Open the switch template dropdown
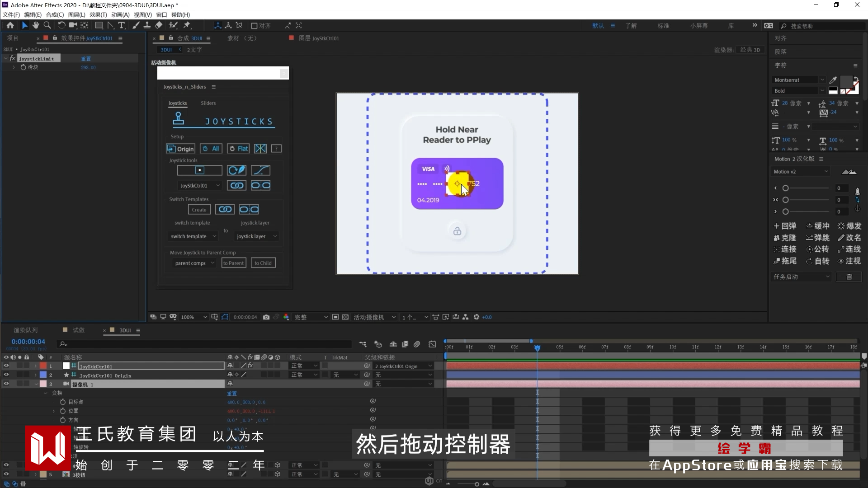The image size is (868, 488). coord(193,236)
